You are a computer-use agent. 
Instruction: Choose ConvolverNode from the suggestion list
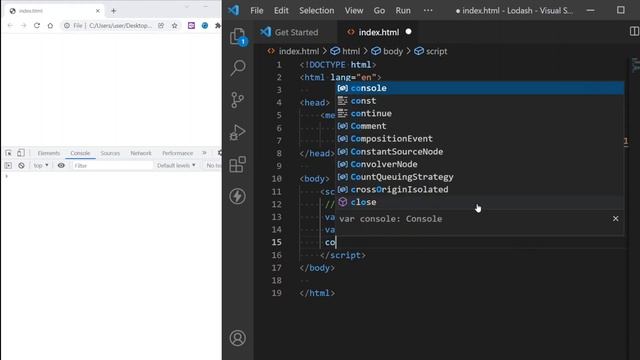pos(480,164)
